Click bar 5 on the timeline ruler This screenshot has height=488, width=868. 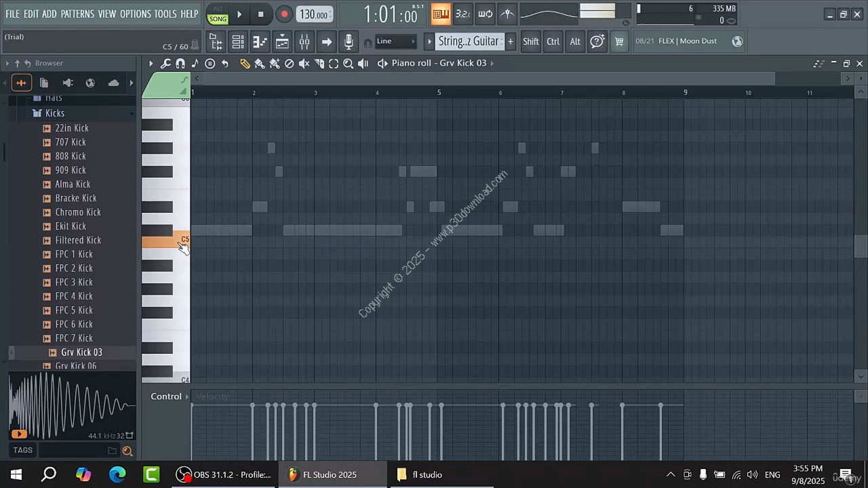pyautogui.click(x=439, y=92)
